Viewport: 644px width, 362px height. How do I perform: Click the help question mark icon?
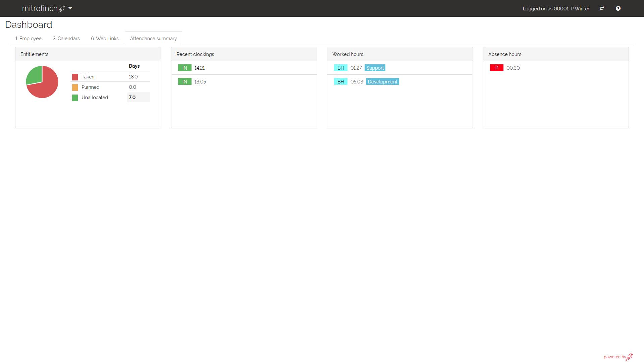pos(618,8)
